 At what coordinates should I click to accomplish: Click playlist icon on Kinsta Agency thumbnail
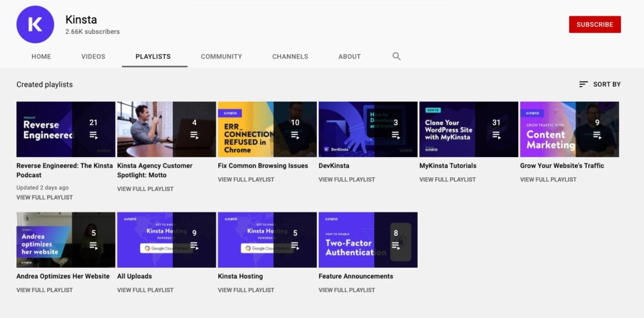[x=194, y=135]
